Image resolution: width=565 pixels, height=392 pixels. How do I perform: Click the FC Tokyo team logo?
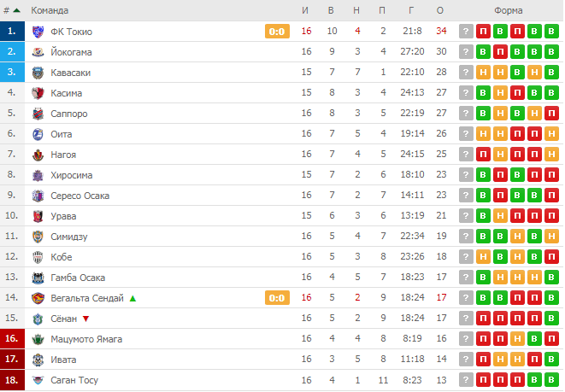tap(38, 32)
